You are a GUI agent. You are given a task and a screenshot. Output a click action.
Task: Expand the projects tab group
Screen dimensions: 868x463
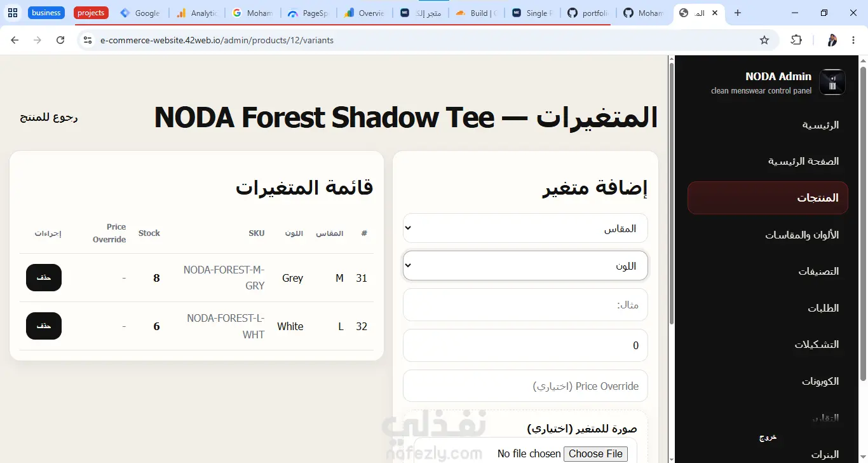[91, 13]
